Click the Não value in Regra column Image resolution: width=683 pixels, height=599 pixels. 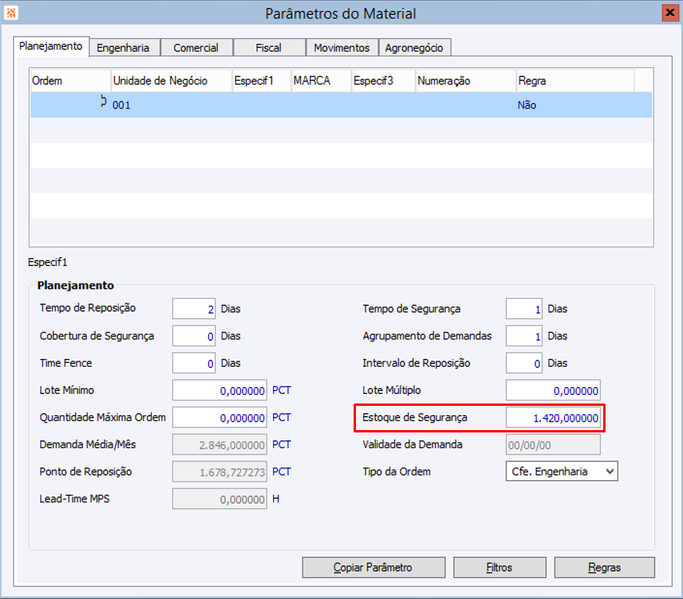[x=527, y=105]
